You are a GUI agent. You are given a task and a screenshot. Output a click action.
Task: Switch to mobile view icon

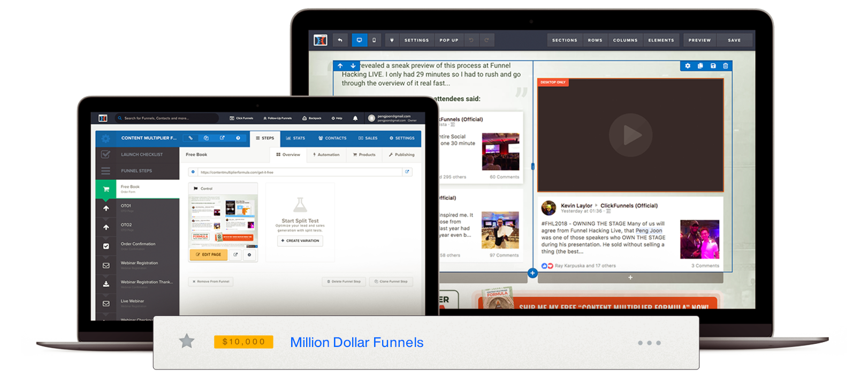pyautogui.click(x=374, y=40)
